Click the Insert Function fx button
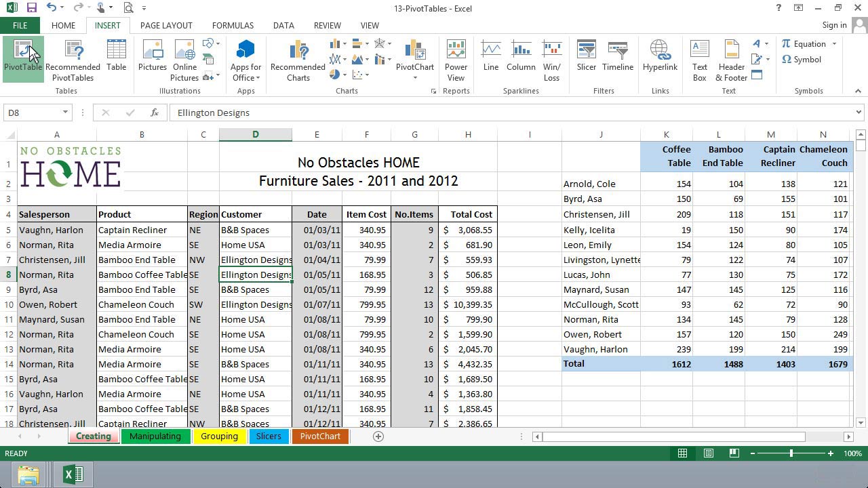 click(155, 113)
